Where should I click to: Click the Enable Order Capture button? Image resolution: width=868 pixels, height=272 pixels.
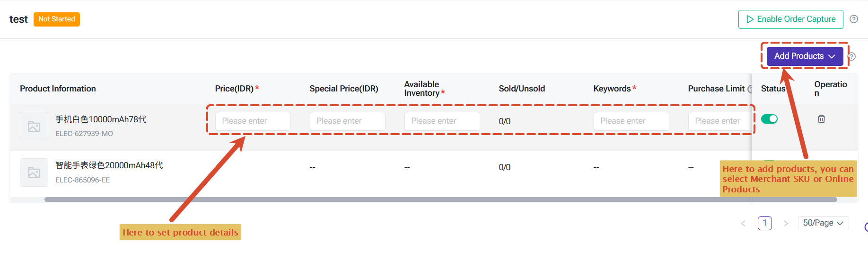791,19
